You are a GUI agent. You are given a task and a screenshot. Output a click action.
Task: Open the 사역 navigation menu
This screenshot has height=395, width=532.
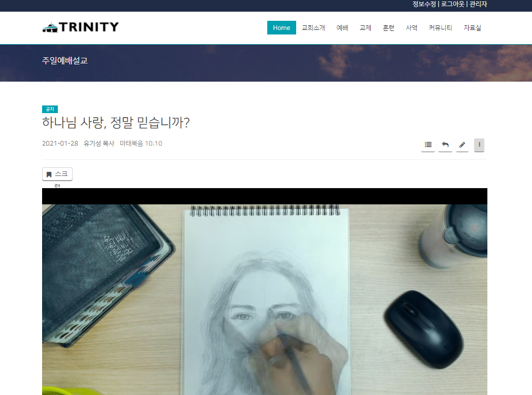(x=412, y=28)
